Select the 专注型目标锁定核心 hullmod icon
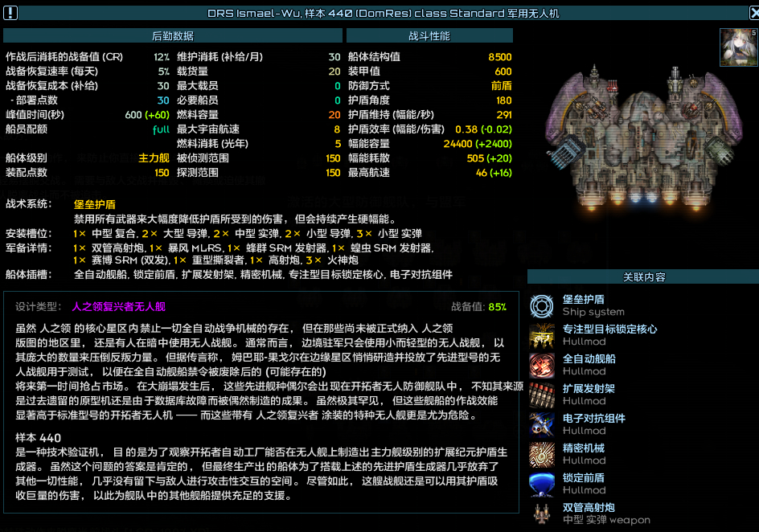This screenshot has height=532, width=759. coord(543,335)
